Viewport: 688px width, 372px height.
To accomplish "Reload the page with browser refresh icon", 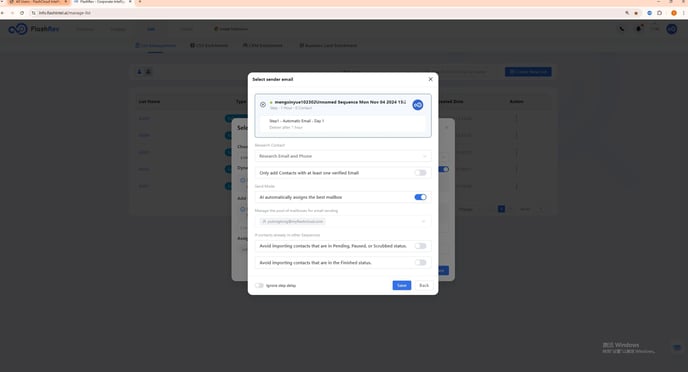I will 22,13.
